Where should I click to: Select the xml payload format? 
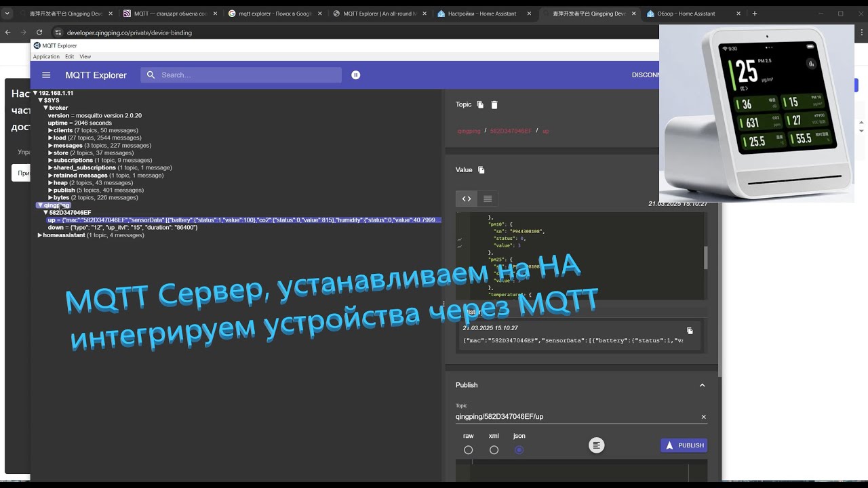tap(494, 450)
